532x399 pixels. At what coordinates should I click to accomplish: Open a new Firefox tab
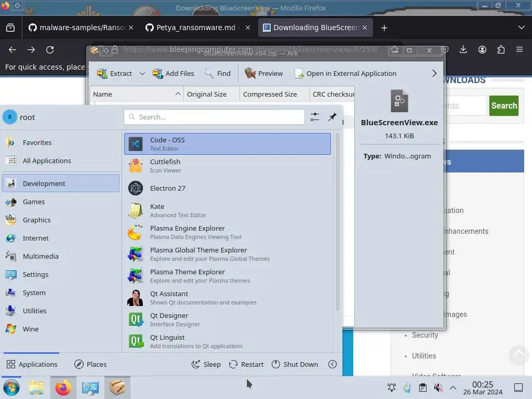pyautogui.click(x=384, y=28)
